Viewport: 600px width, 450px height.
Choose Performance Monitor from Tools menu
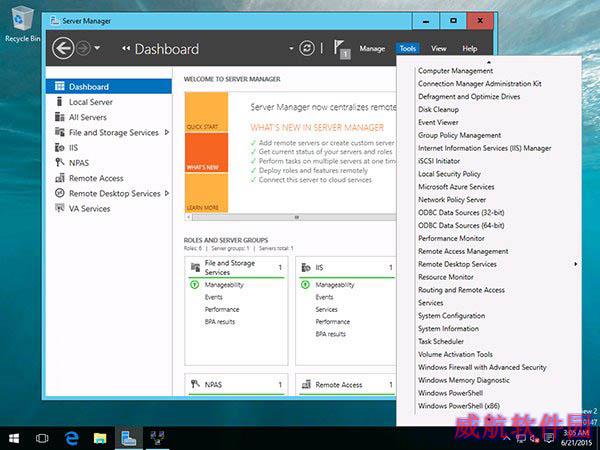[x=451, y=238]
